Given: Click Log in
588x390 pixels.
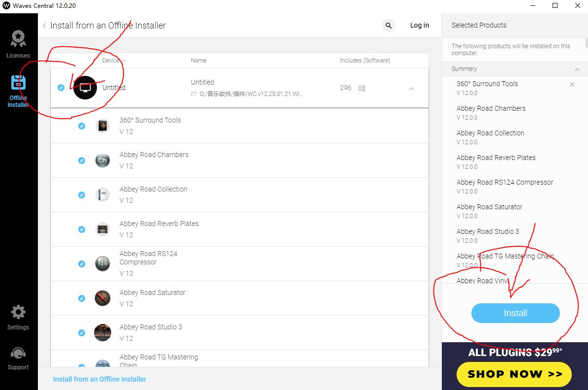Looking at the screenshot, I should tap(419, 25).
